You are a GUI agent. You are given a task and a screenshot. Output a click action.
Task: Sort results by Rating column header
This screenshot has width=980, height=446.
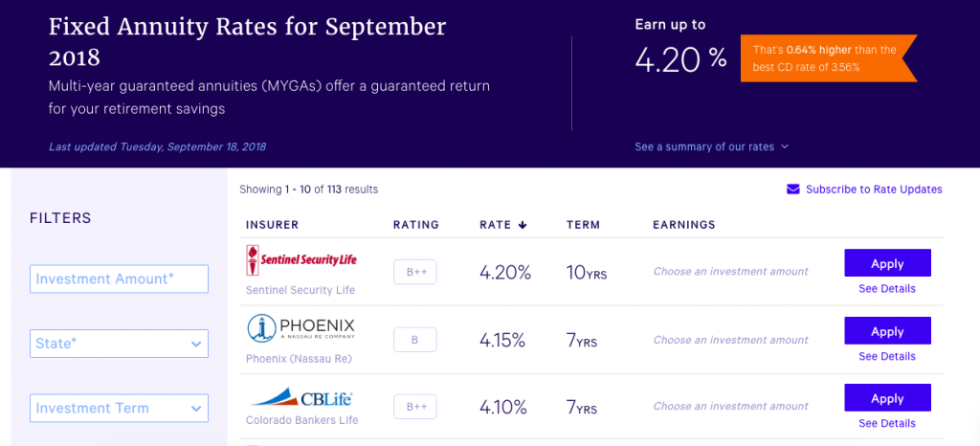416,225
